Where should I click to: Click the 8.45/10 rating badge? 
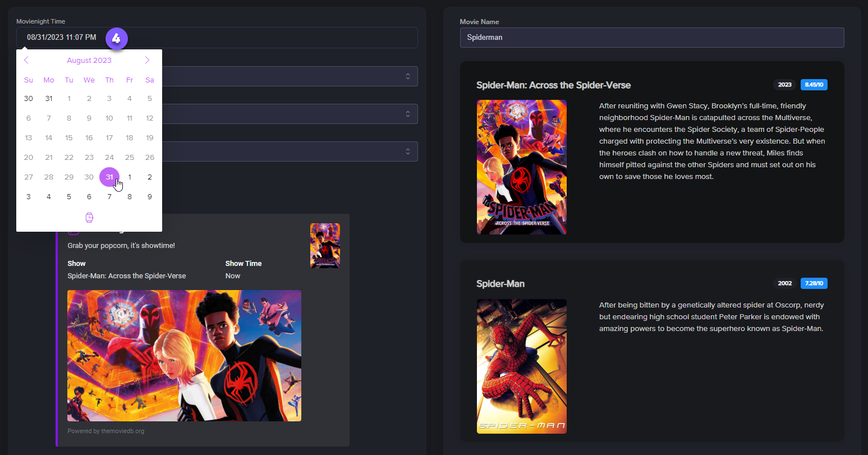[x=814, y=85]
